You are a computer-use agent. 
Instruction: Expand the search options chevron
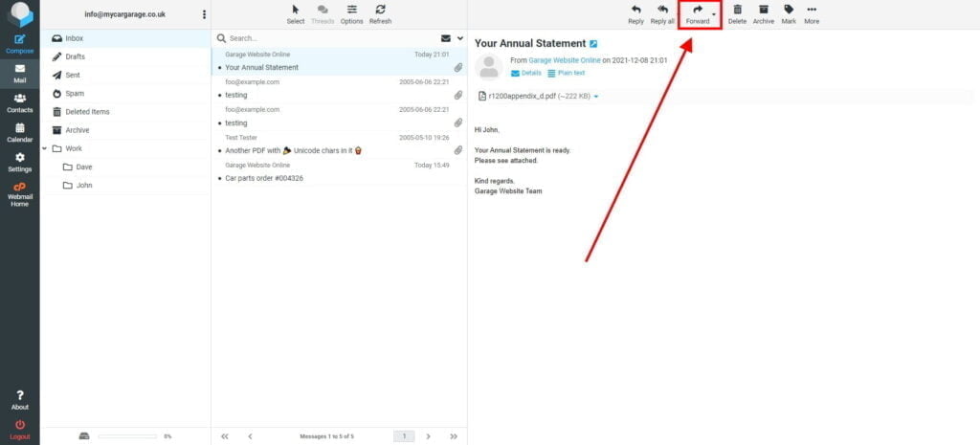click(460, 38)
